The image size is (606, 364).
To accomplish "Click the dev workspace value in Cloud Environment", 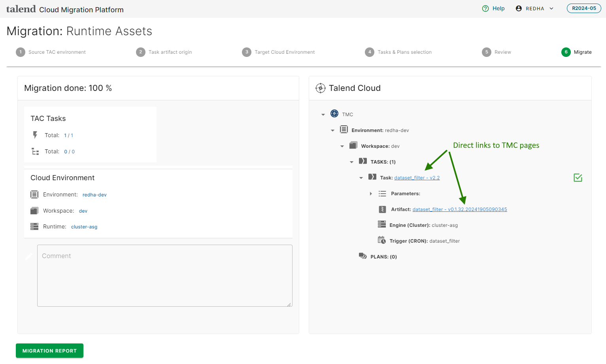I will [83, 211].
